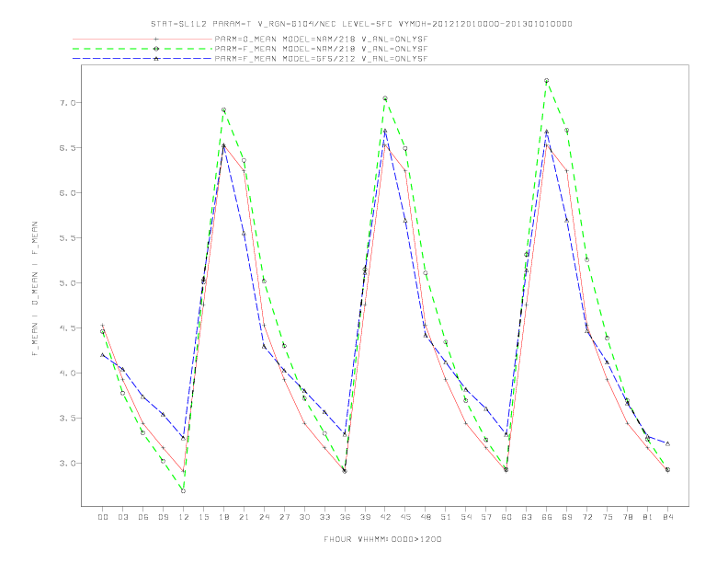Click the chart title starting with STAT=SL1L2

click(x=361, y=24)
